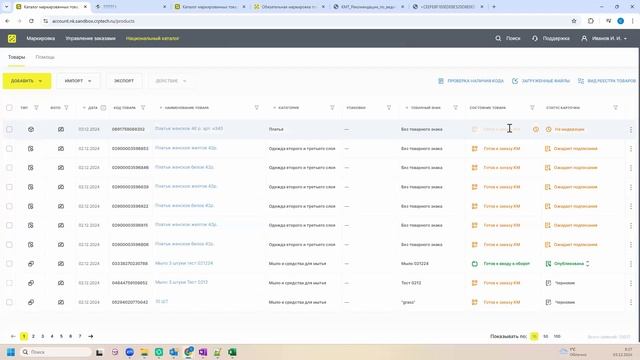Click info icon in the На модерации row
The image size is (640, 360).
[x=536, y=129]
